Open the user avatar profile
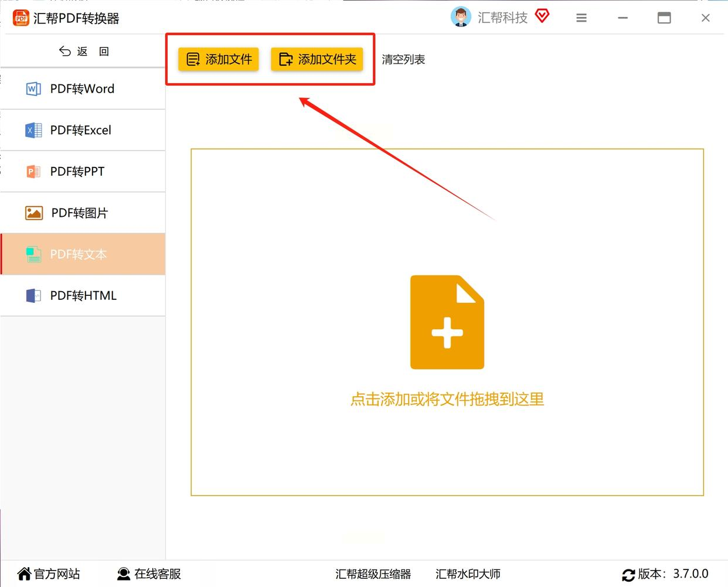 (461, 17)
